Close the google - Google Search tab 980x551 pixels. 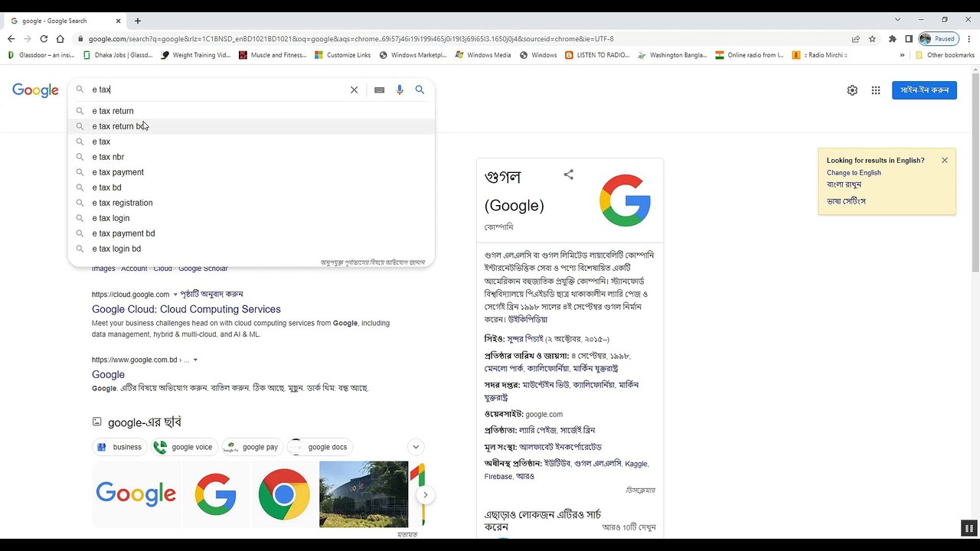tap(117, 21)
